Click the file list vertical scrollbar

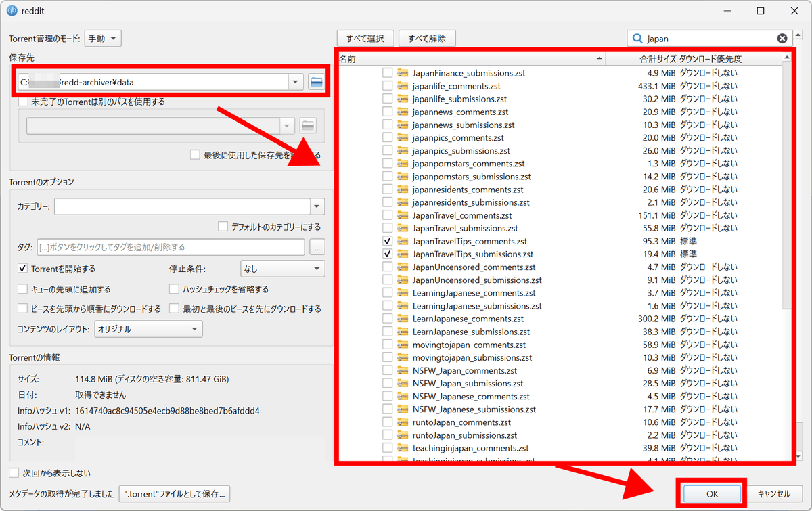coord(786,203)
